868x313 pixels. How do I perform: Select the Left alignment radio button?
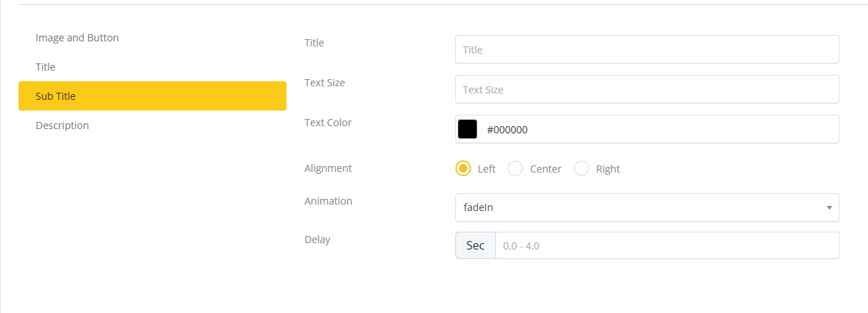[x=463, y=169]
